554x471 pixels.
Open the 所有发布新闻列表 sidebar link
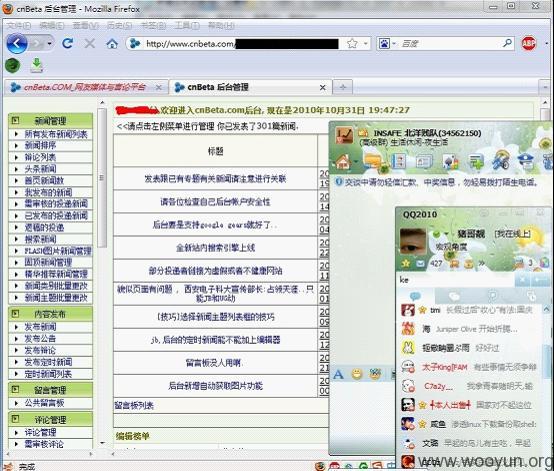pos(56,134)
